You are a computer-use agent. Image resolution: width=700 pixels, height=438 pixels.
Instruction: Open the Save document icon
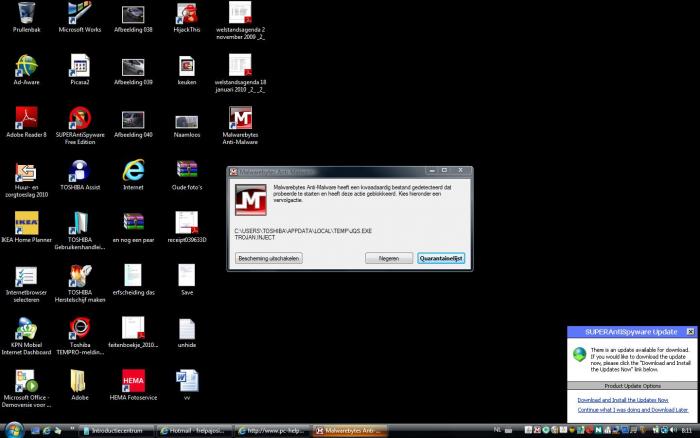[x=187, y=280]
